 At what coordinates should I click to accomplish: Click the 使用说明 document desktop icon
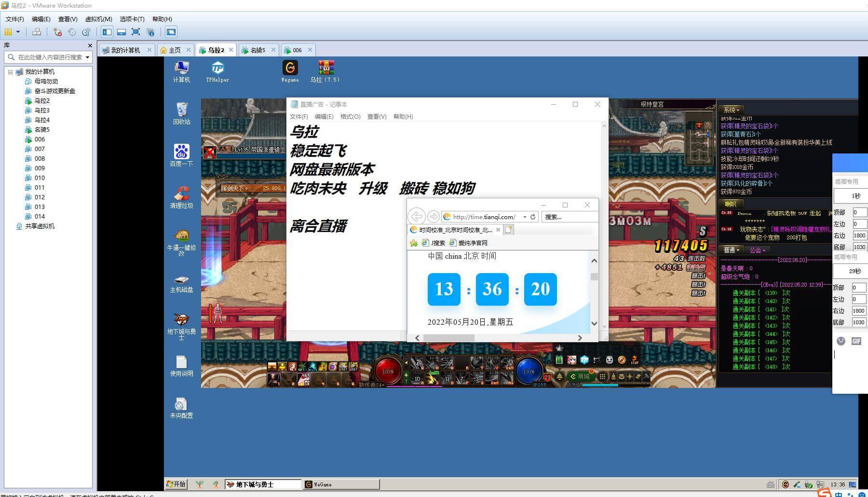click(181, 366)
